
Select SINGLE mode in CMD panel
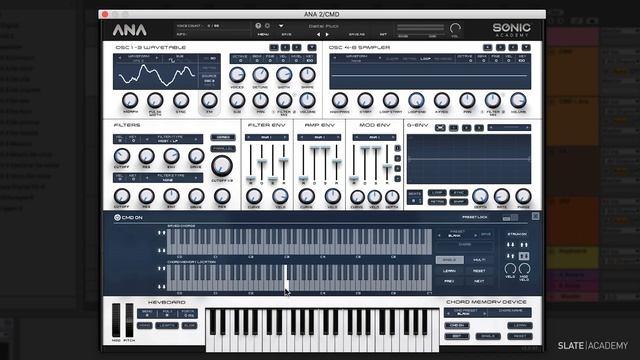pos(449,260)
